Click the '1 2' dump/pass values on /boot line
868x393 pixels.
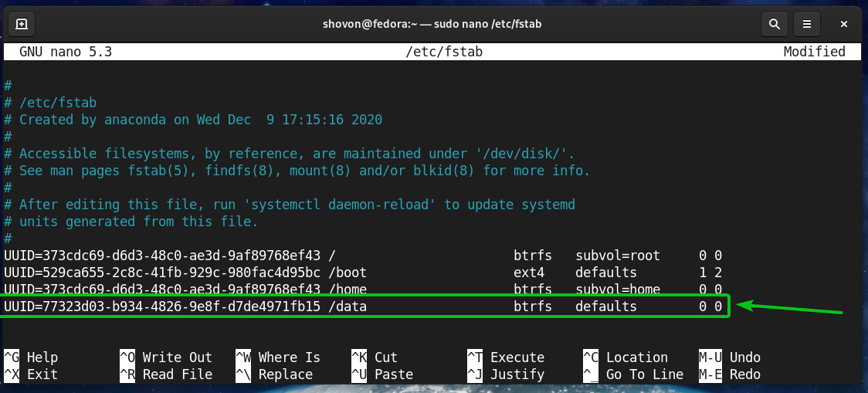tap(710, 273)
